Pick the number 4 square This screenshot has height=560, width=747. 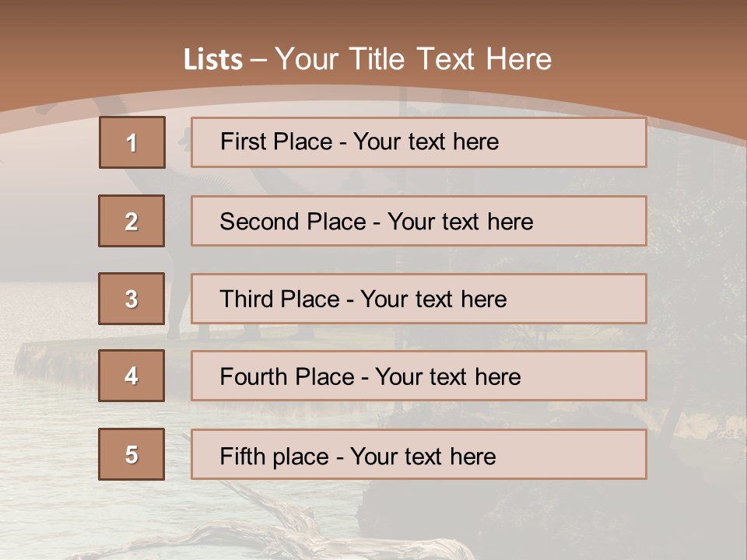132,376
